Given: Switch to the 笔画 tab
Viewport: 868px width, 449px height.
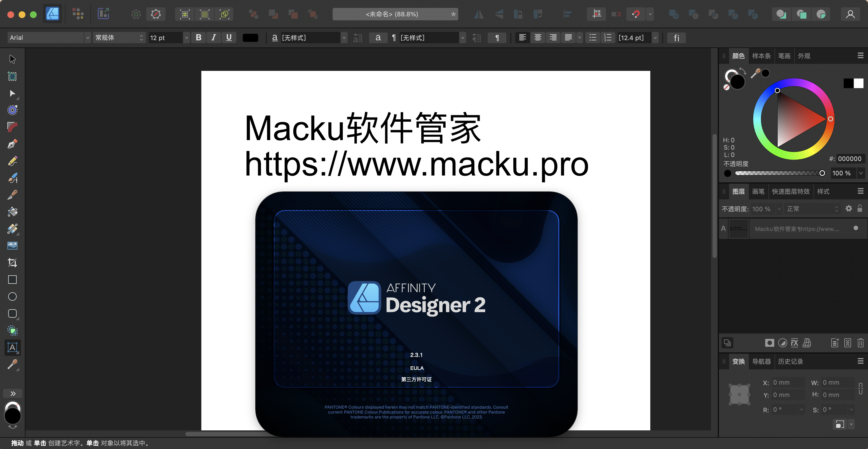Looking at the screenshot, I should tap(784, 56).
